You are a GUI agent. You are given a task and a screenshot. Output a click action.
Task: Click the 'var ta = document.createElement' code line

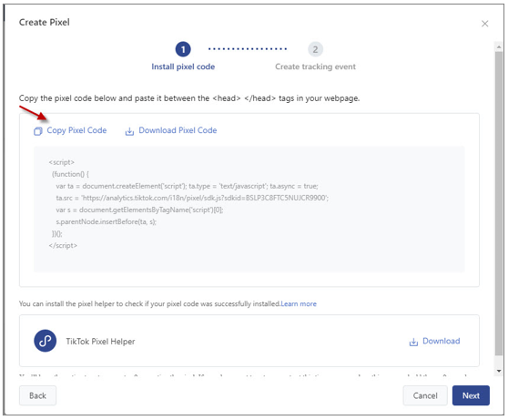[187, 186]
